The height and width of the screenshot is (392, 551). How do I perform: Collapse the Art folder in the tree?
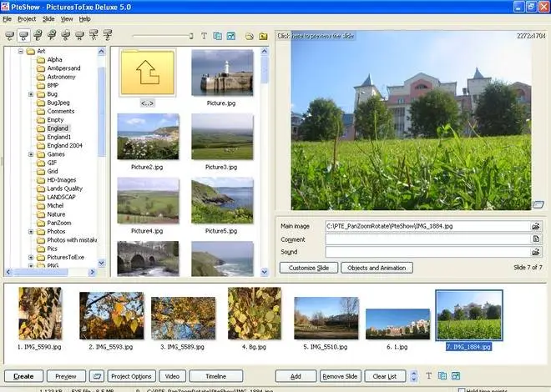click(20, 51)
